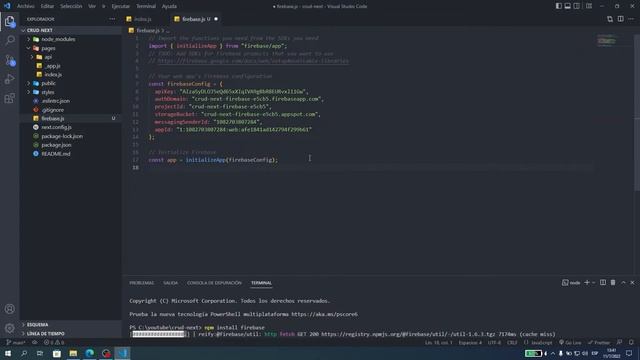Toggle bottom panel visibility
This screenshot has height=360, width=640.
[567, 6]
